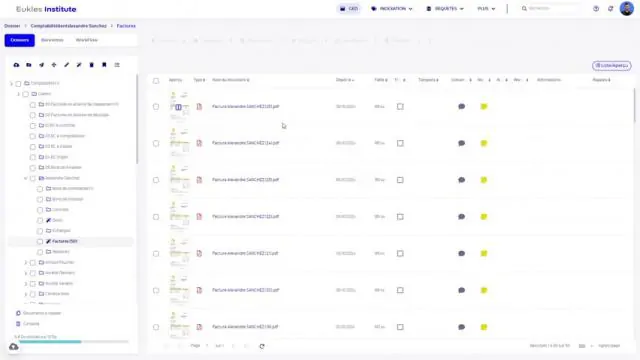
Task: Click the notifications bell icon
Action: tap(611, 9)
